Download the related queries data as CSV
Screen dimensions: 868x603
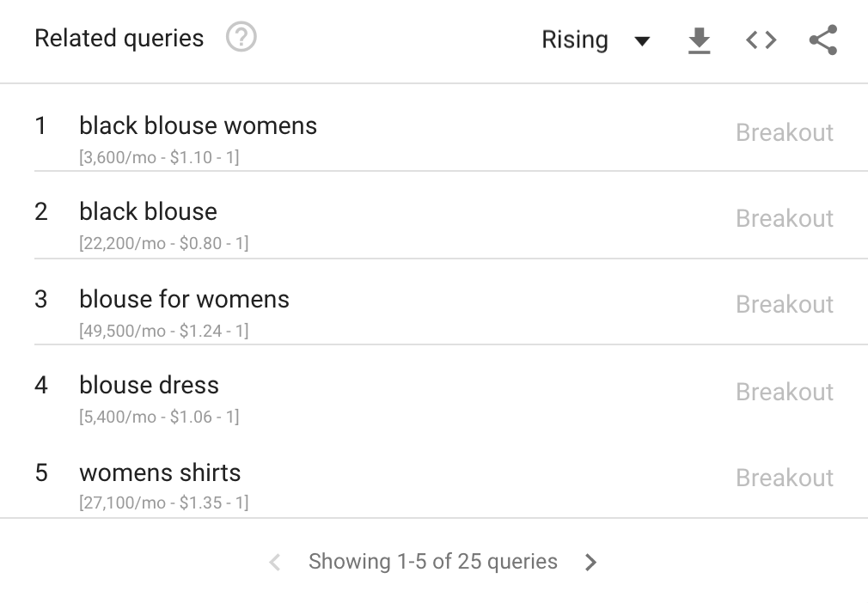click(x=700, y=40)
